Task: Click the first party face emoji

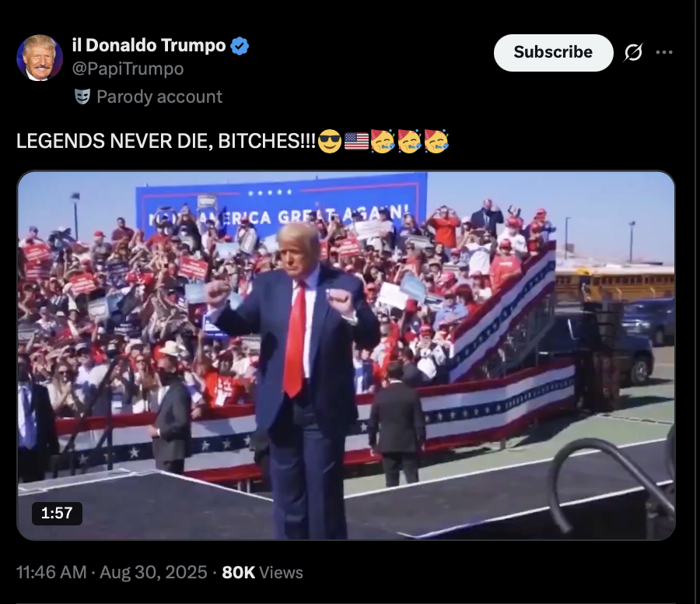Action: 383,141
